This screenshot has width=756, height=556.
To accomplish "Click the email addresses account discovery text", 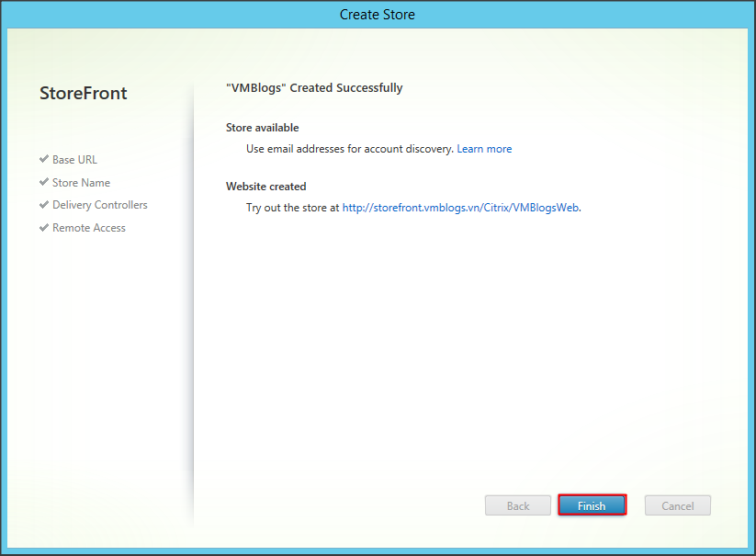I will [x=349, y=149].
